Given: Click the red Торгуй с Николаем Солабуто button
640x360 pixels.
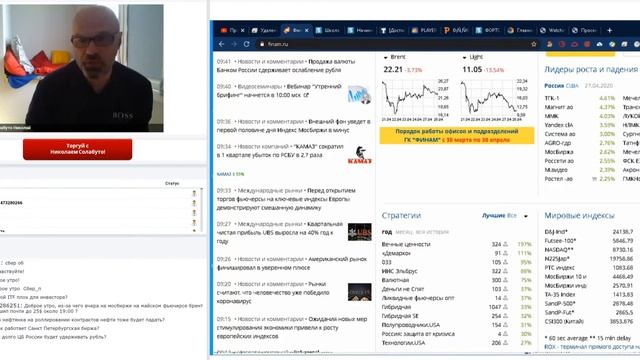Looking at the screenshot, I should tap(78, 149).
